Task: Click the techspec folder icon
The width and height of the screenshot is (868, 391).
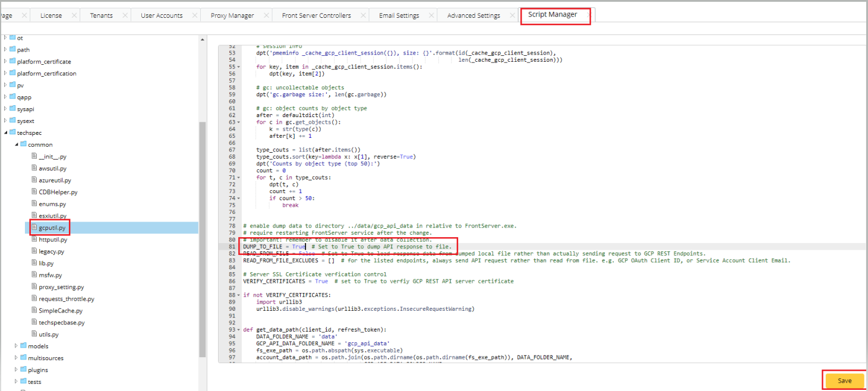Action: pos(12,133)
